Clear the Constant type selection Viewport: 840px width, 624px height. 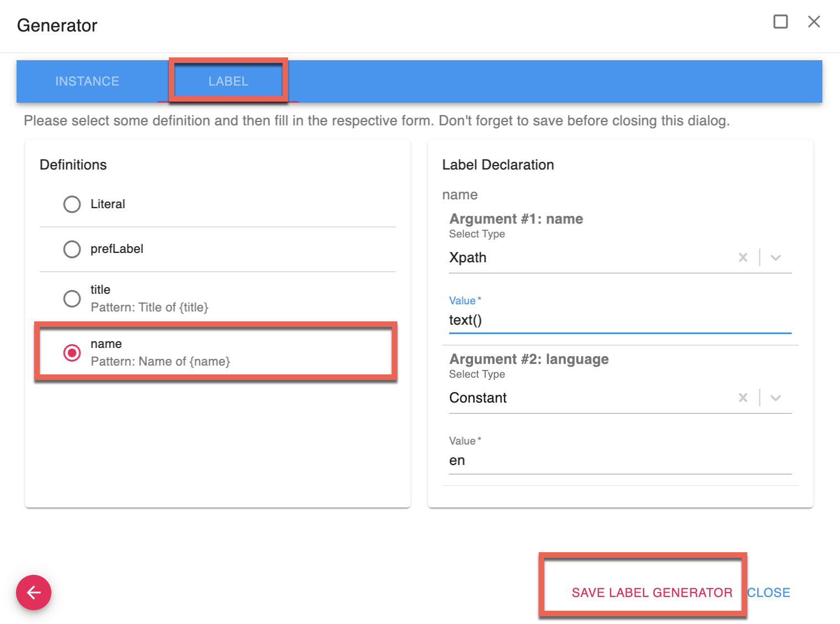tap(743, 398)
